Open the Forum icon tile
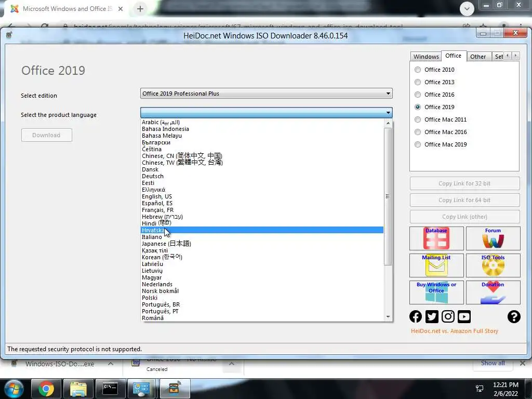532x399 pixels. tap(493, 238)
